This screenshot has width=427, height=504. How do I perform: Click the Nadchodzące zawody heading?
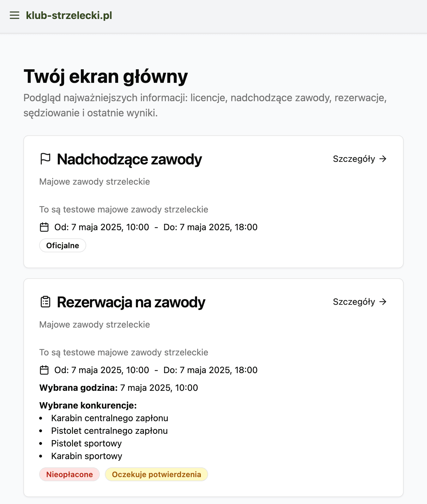[129, 159]
